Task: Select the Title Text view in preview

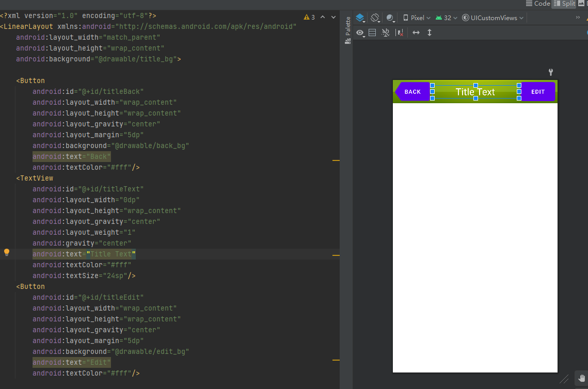Action: [x=475, y=92]
